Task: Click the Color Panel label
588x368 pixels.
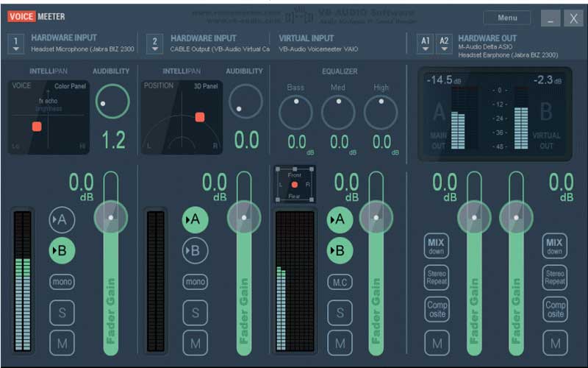Action: pos(70,86)
